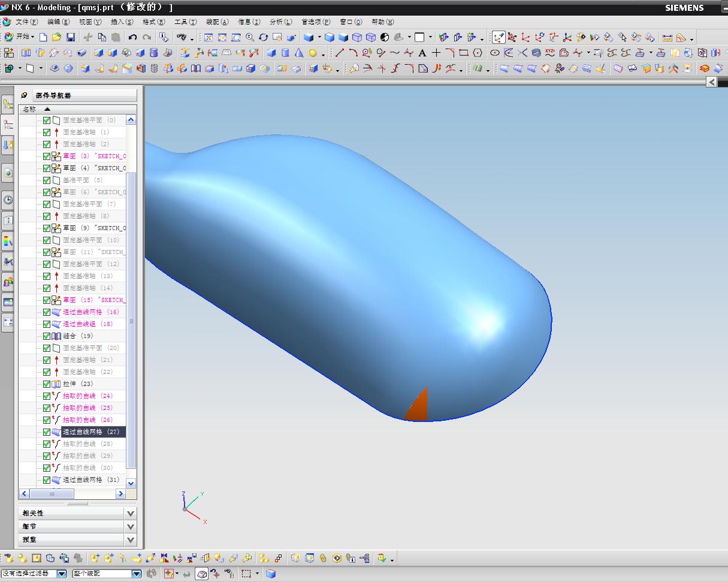Open the 分析(L) menu
The width and height of the screenshot is (728, 582).
[x=280, y=22]
